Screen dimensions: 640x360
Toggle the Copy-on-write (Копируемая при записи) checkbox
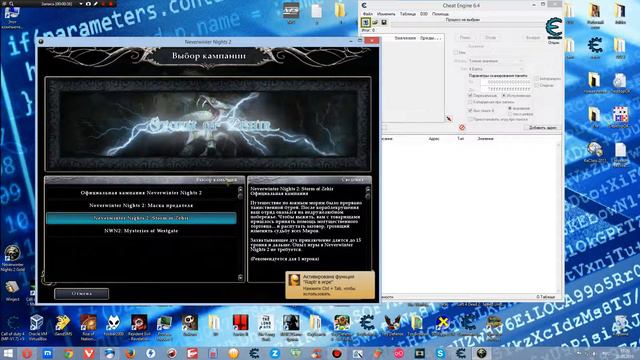[x=470, y=102]
